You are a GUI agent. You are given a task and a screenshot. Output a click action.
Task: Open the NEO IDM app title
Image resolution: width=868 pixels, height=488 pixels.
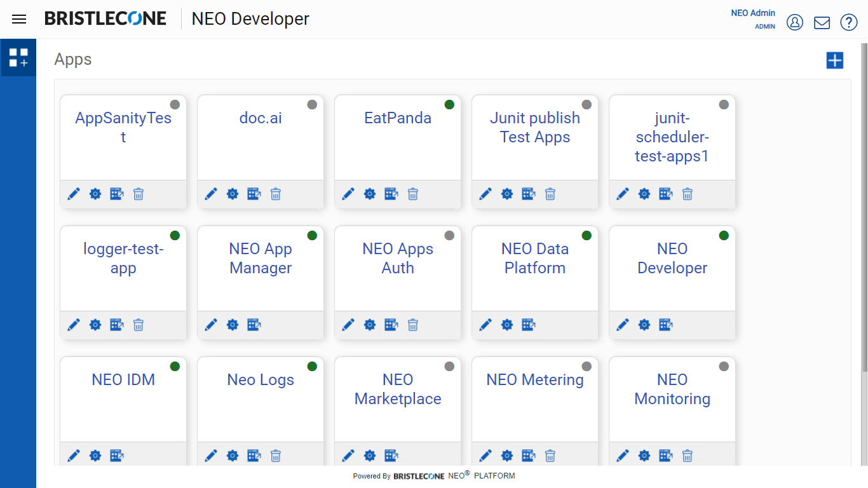(x=123, y=380)
